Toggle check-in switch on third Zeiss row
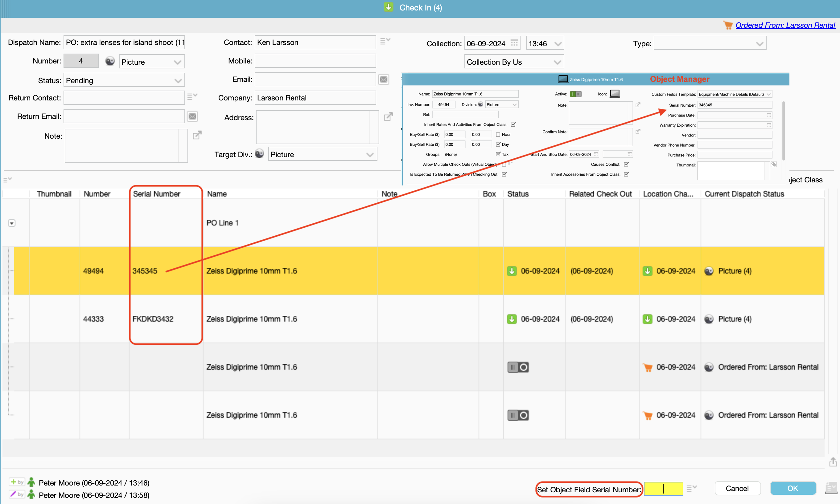This screenshot has height=504, width=840. coord(518,367)
